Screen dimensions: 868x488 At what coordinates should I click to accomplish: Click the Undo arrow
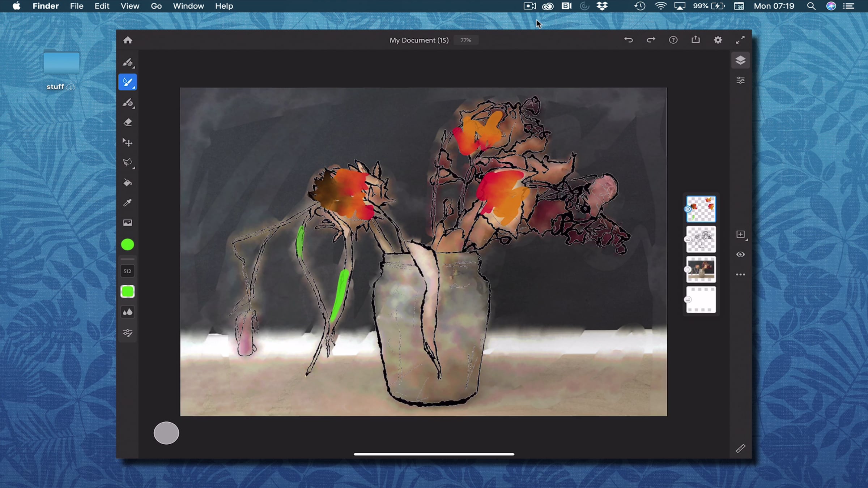628,40
